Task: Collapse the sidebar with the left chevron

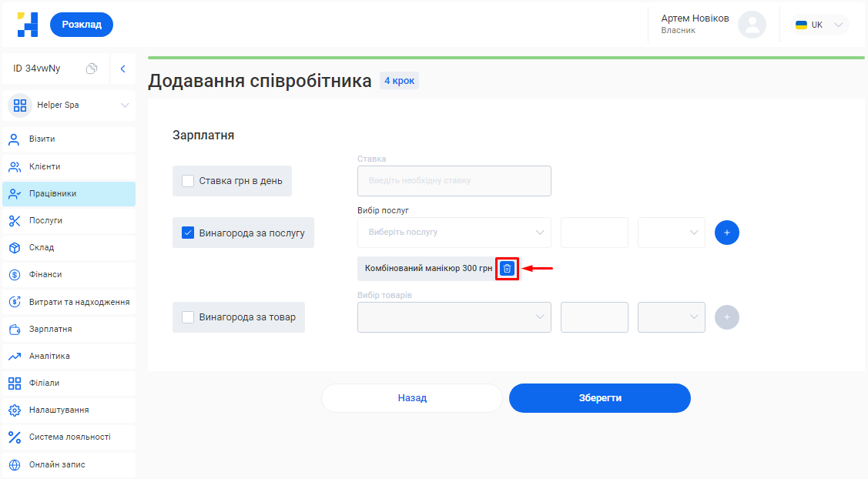Action: click(122, 69)
